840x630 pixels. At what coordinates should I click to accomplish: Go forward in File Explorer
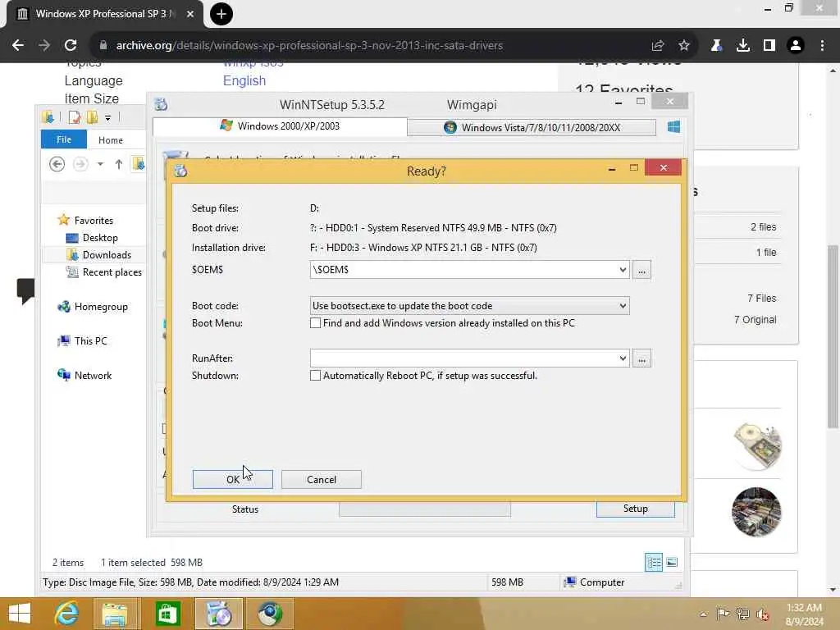point(80,164)
